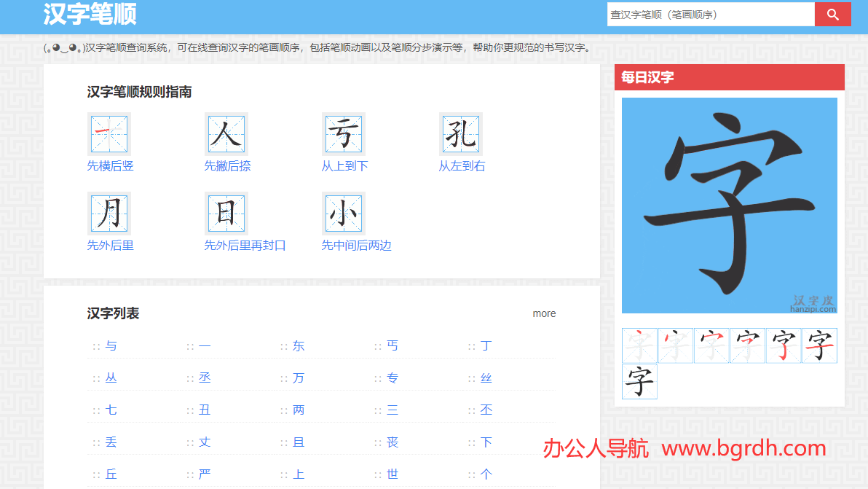Select the 先外后里 rule icon showing 月
Image resolution: width=868 pixels, height=489 pixels.
click(108, 213)
